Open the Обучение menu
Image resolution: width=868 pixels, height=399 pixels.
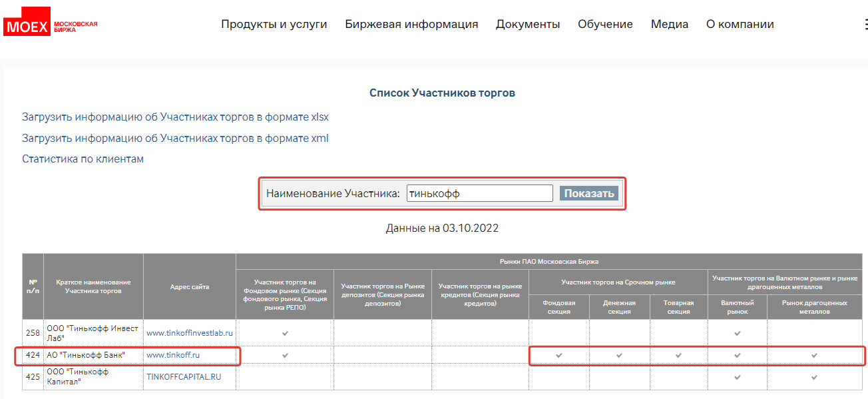coord(605,25)
